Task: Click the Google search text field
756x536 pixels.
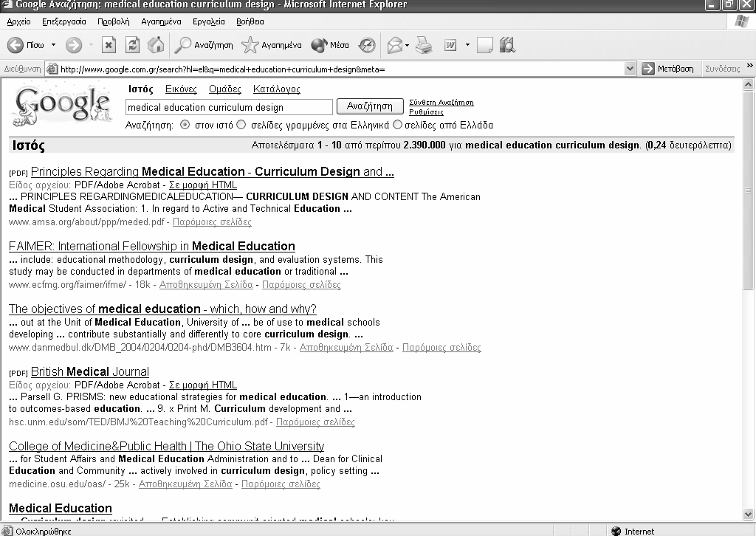Action: 229,107
